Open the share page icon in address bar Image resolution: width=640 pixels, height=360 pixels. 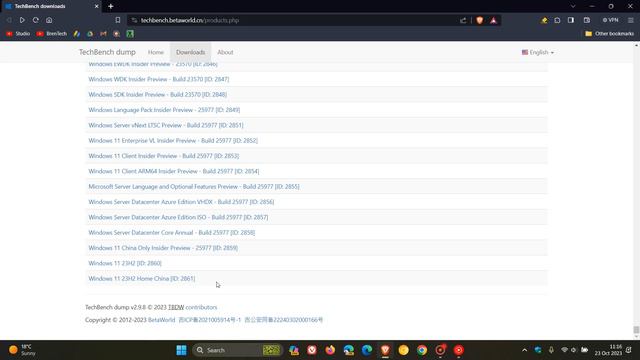point(463,20)
